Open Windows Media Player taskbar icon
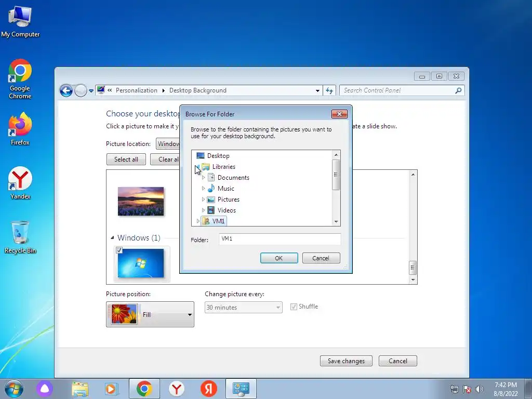Viewport: 532px width, 399px height. tap(111, 389)
